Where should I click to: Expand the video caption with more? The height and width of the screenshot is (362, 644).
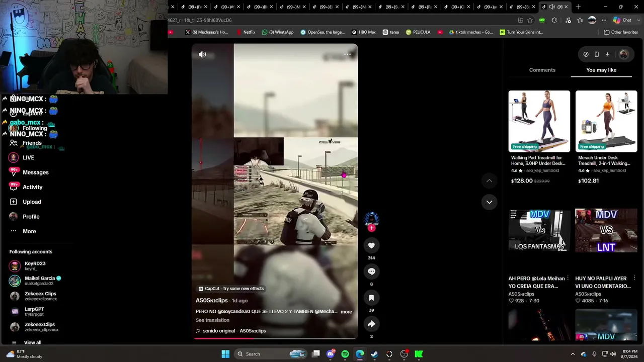346,312
